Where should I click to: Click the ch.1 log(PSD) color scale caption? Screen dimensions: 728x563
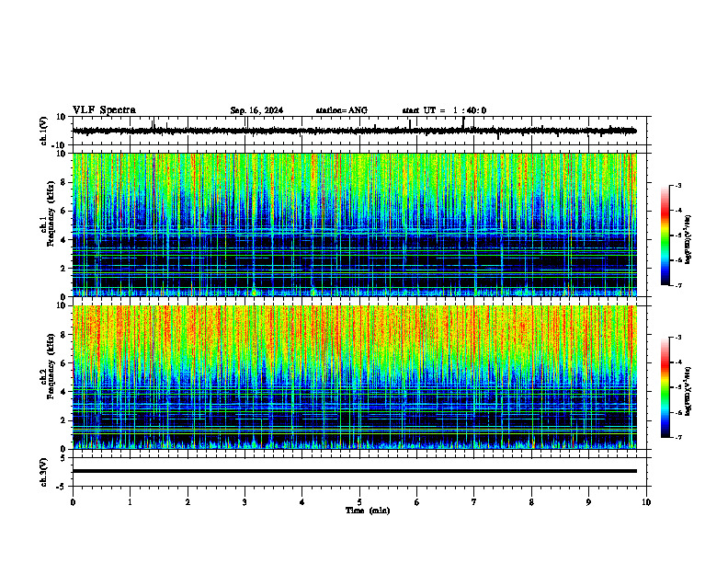coord(688,239)
